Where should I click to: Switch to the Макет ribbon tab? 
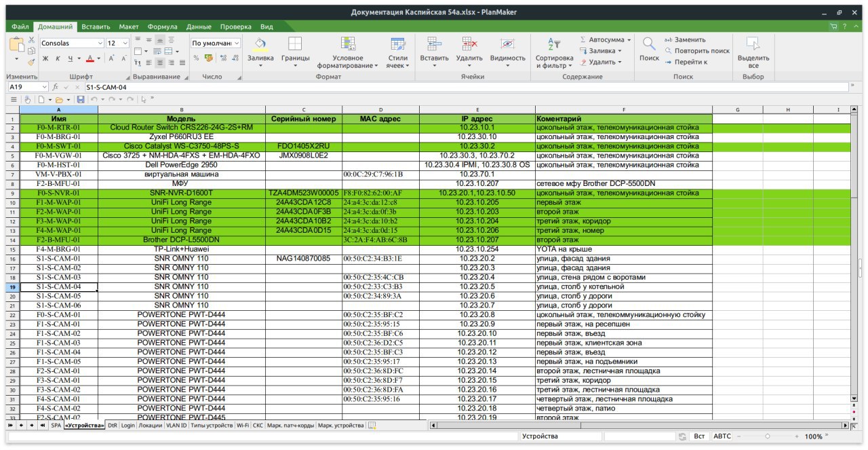(129, 26)
